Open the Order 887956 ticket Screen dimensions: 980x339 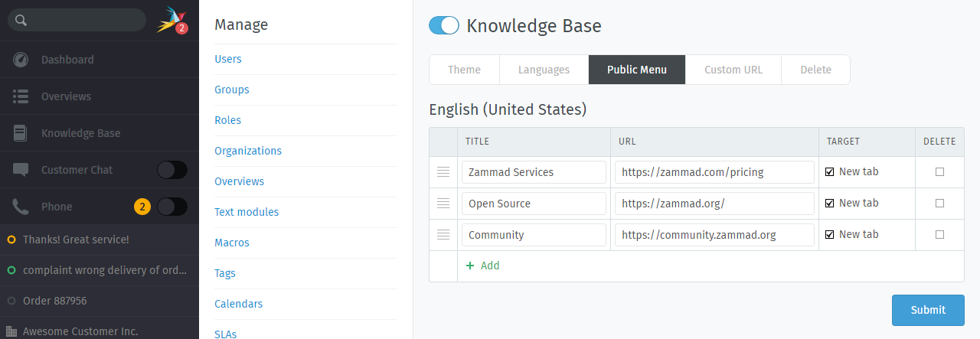point(100,301)
